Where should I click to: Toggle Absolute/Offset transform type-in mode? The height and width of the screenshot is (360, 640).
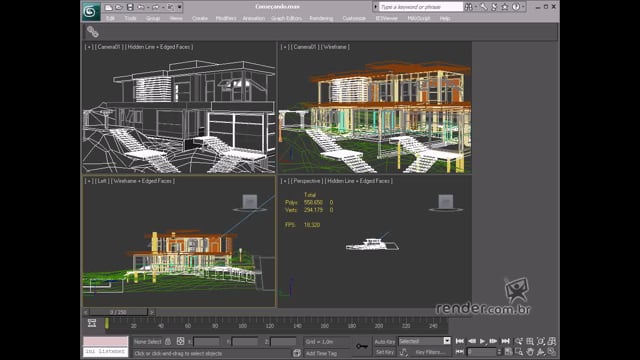[x=180, y=341]
